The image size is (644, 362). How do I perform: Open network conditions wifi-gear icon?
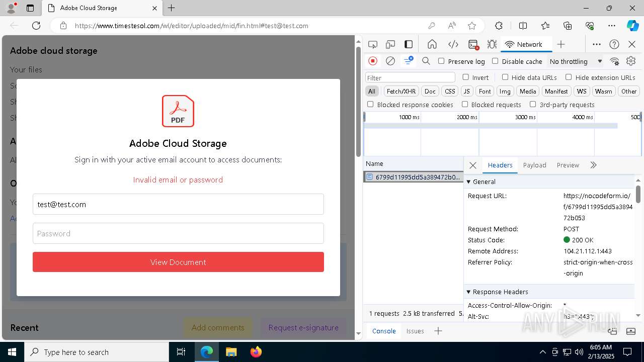(614, 61)
